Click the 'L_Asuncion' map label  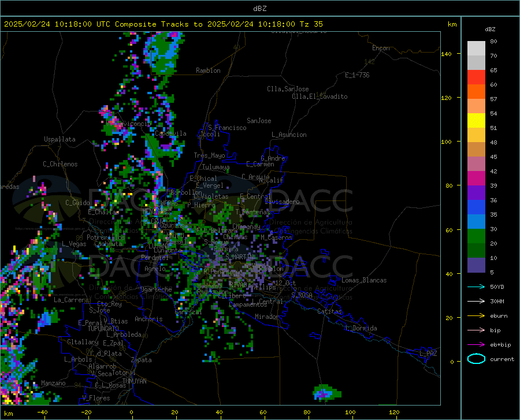289,135
